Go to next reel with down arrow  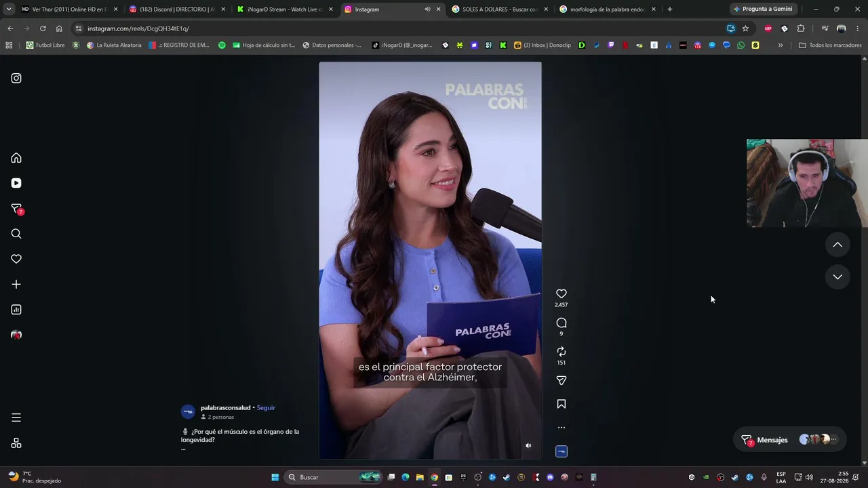[x=837, y=277]
